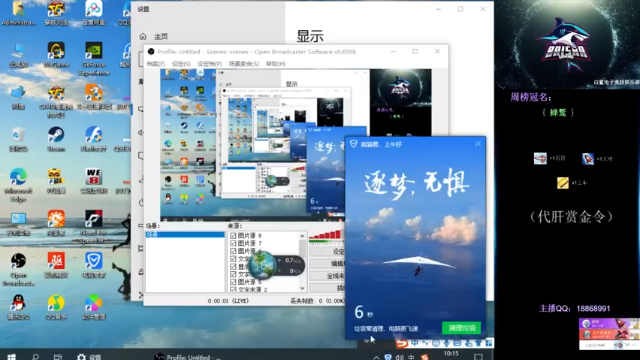Open the Recycle Bin desktop icon
The height and width of the screenshot is (360, 640).
pyautogui.click(x=18, y=139)
